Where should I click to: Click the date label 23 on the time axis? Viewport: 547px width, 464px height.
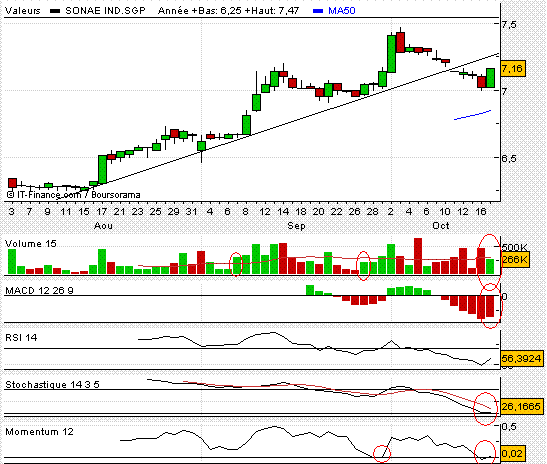click(x=137, y=211)
